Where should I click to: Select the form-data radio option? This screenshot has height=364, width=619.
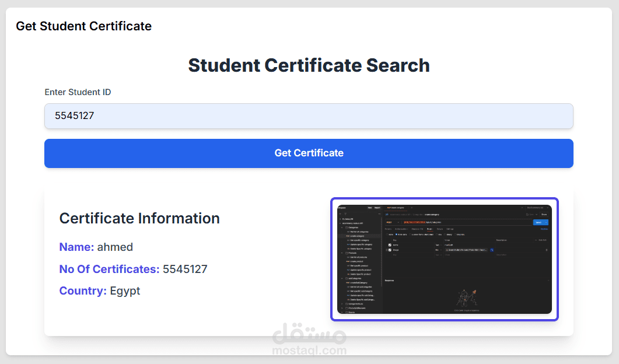[397, 235]
